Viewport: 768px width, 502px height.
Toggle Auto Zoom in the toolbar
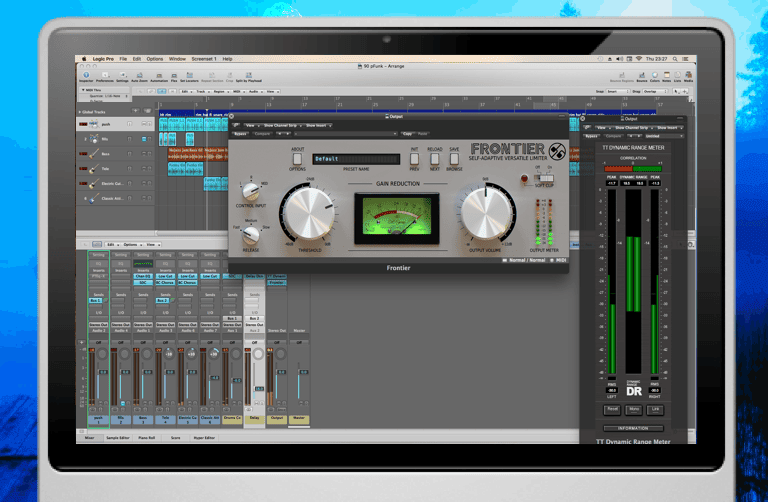140,77
